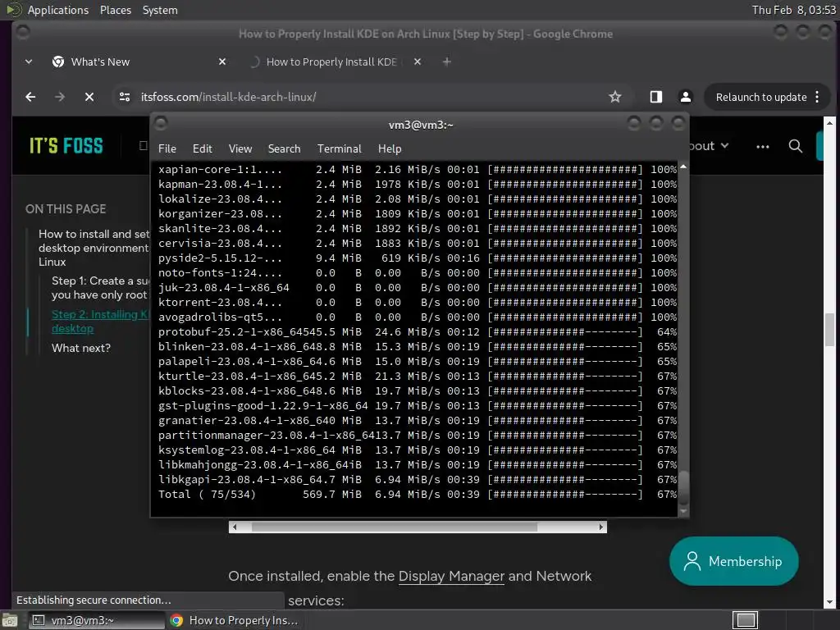
Task: Open Step 2: Installing KDE desktop link
Action: tap(100, 322)
